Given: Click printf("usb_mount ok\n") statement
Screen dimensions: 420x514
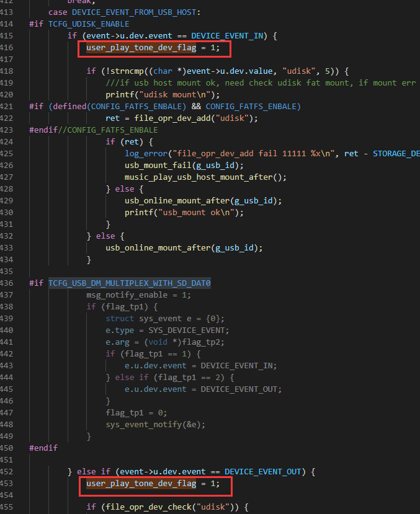Looking at the screenshot, I should pos(184,213).
